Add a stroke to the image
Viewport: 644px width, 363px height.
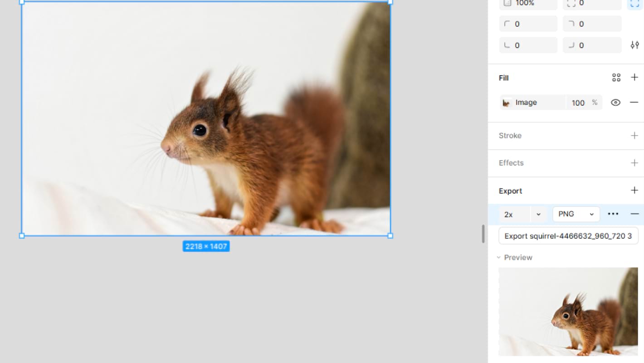pyautogui.click(x=634, y=136)
